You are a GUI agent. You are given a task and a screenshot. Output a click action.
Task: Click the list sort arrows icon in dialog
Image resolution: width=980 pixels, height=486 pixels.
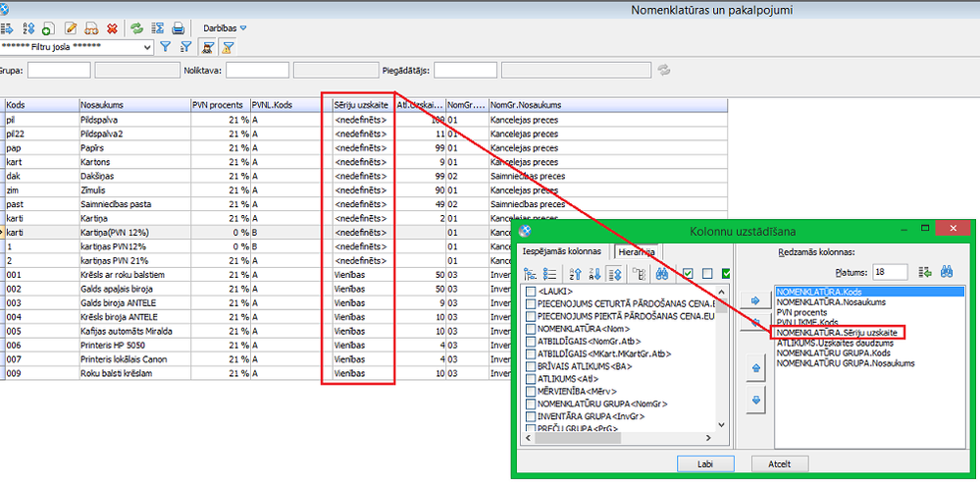tap(614, 273)
